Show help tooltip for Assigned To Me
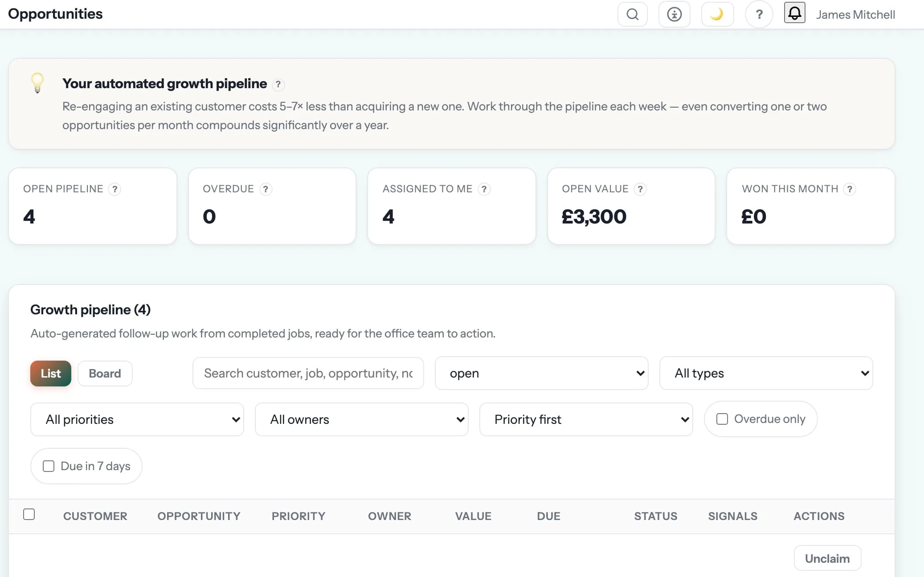 tap(484, 189)
